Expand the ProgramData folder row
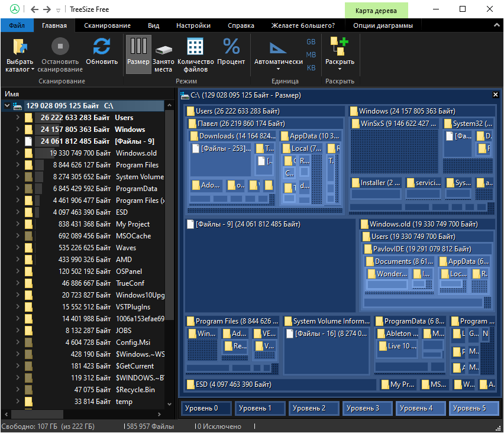The width and height of the screenshot is (504, 433). (x=18, y=188)
